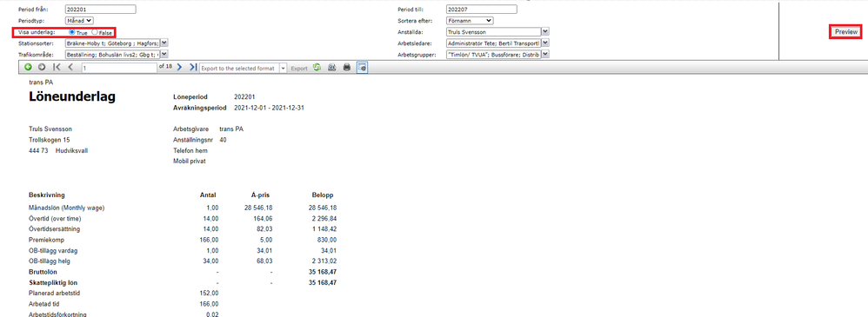This screenshot has width=868, height=317.
Task: Click the Premiekomp row label
Action: pyautogui.click(x=45, y=240)
